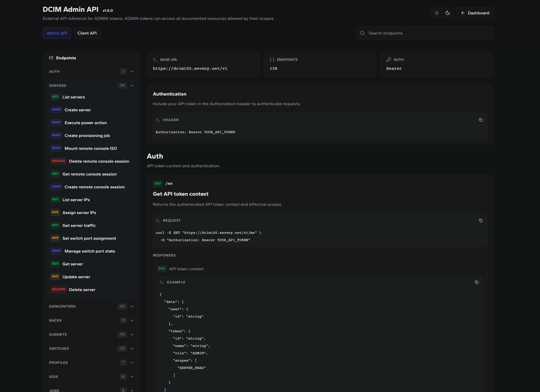This screenshot has width=540, height=392.
Task: Copy the Authorization header snippet
Action: [x=480, y=120]
